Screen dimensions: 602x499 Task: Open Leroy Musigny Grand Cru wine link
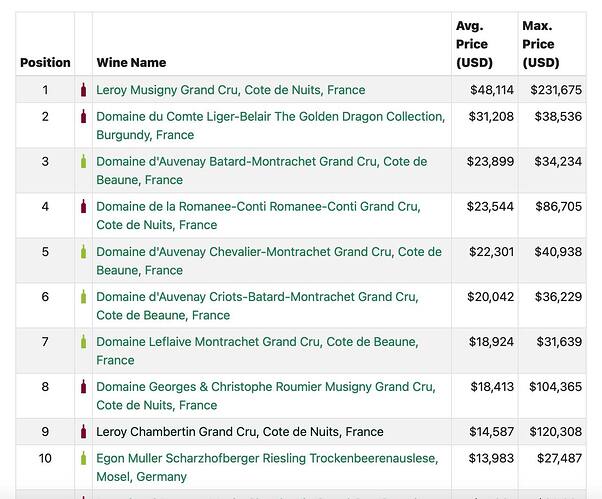(230, 90)
